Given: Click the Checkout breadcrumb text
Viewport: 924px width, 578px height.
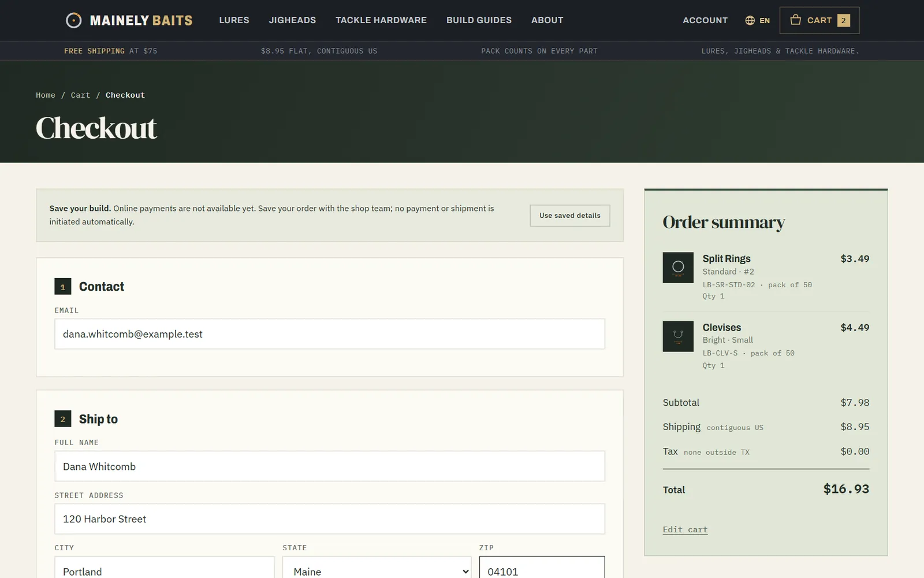Looking at the screenshot, I should click(x=125, y=95).
